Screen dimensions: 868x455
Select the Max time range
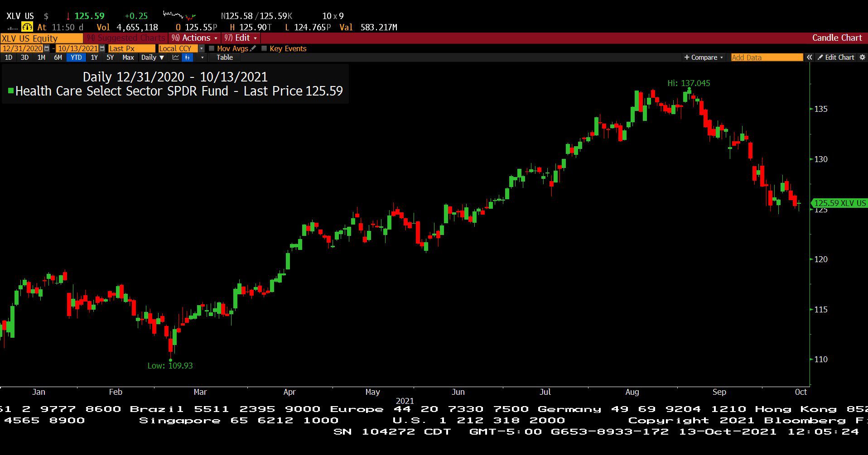[x=128, y=57]
